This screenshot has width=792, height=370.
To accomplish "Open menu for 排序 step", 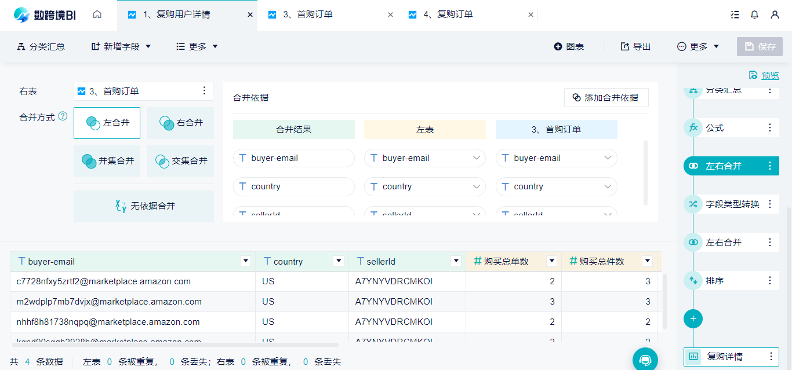I will click(x=770, y=280).
